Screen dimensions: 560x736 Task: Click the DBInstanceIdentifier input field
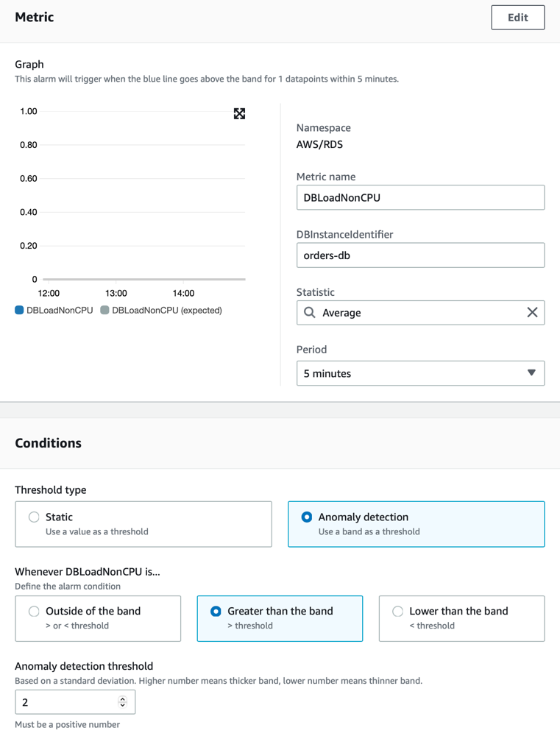click(x=420, y=255)
